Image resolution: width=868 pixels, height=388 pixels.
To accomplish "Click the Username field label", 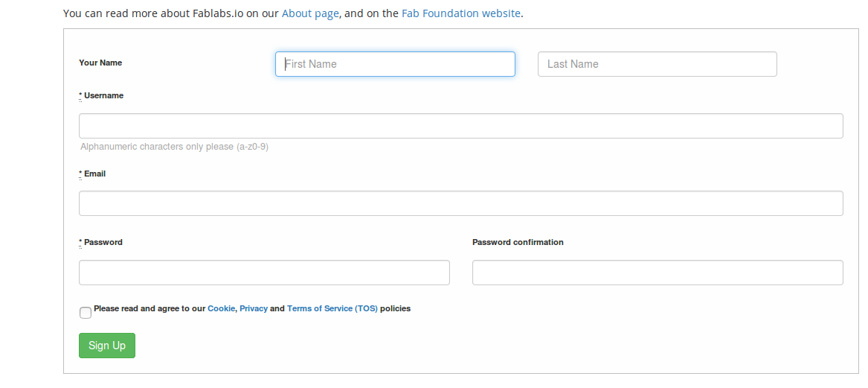I will click(103, 95).
